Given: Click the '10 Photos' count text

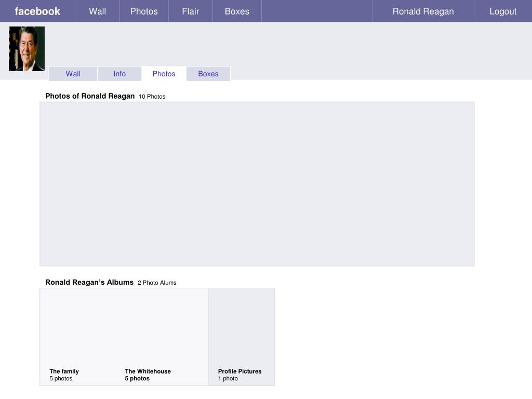Looking at the screenshot, I should coord(152,97).
